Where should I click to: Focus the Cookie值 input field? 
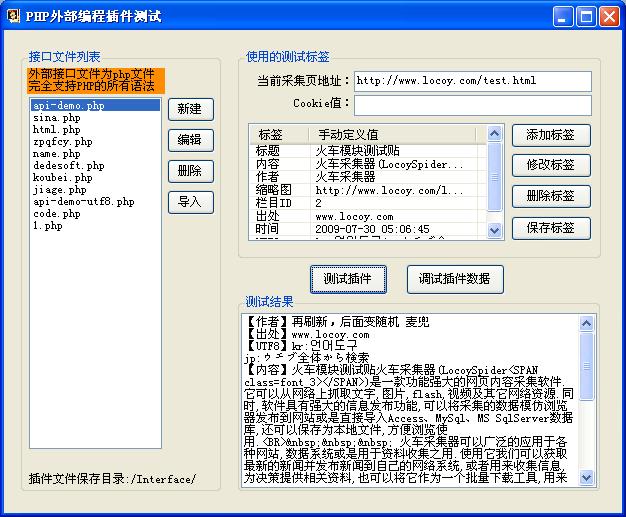pos(472,104)
